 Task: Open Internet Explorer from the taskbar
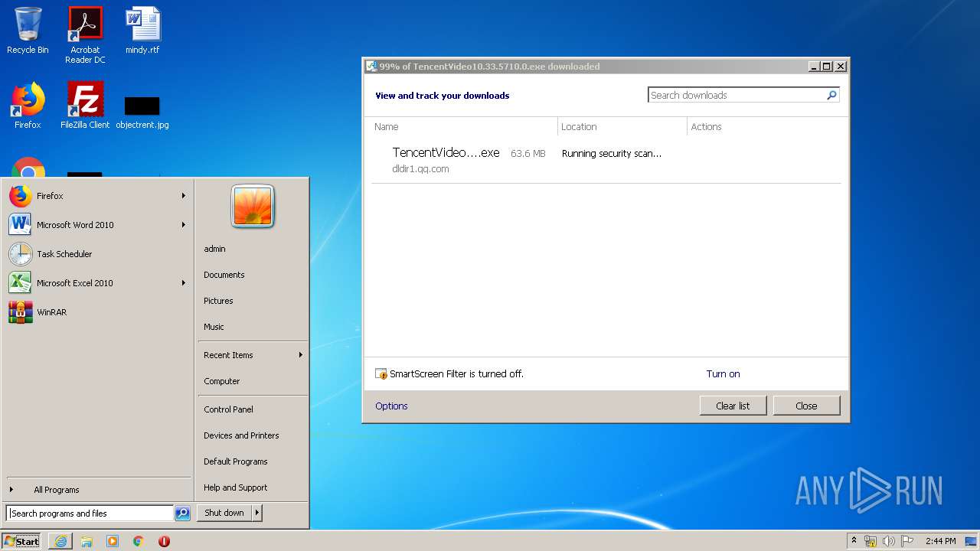point(60,541)
